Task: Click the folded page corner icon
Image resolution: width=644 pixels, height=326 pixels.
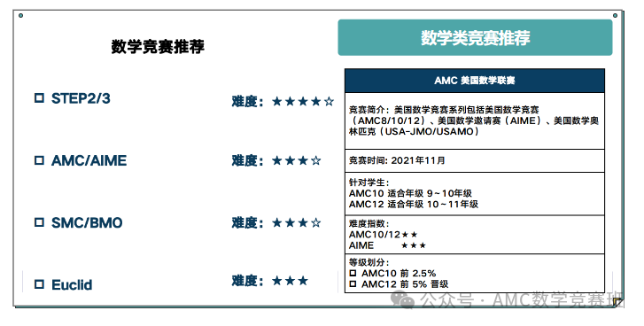Action: 617,303
